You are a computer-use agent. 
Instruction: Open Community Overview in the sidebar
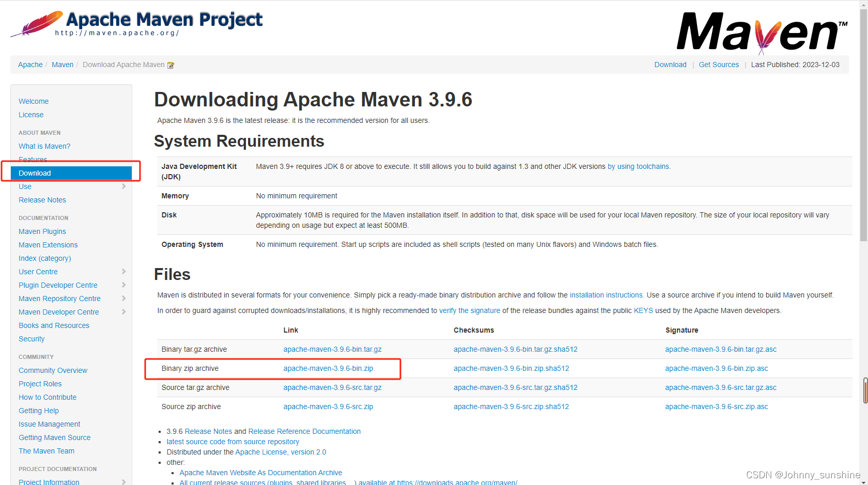tap(53, 370)
